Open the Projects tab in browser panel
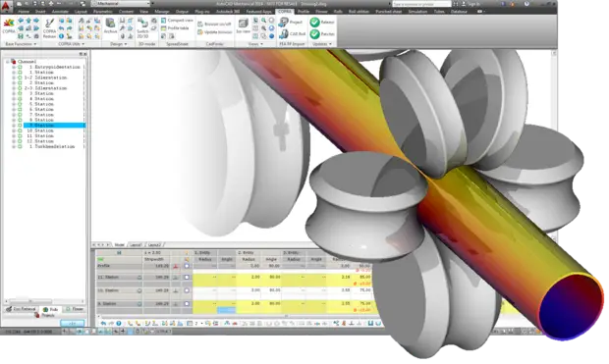Screen dimensions: 609x364 [x=44, y=315]
